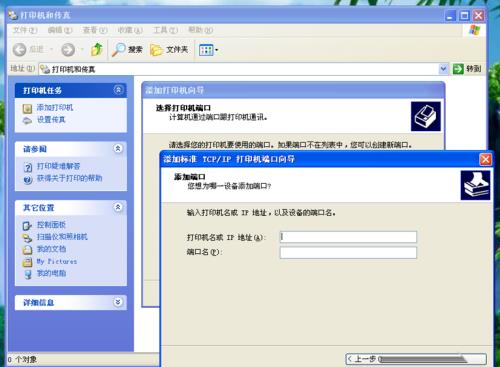The height and width of the screenshot is (367, 500).
Task: Click the printer name or IP address field
Action: (348, 237)
